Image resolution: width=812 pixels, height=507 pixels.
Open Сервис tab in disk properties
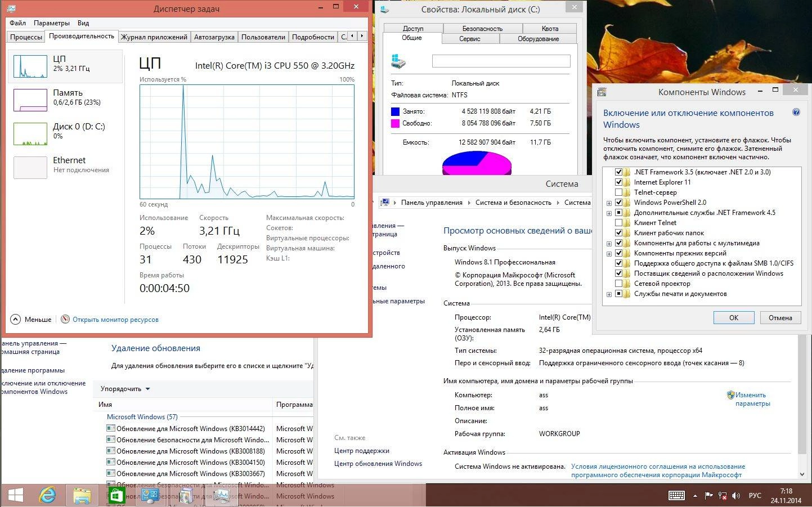click(x=469, y=39)
